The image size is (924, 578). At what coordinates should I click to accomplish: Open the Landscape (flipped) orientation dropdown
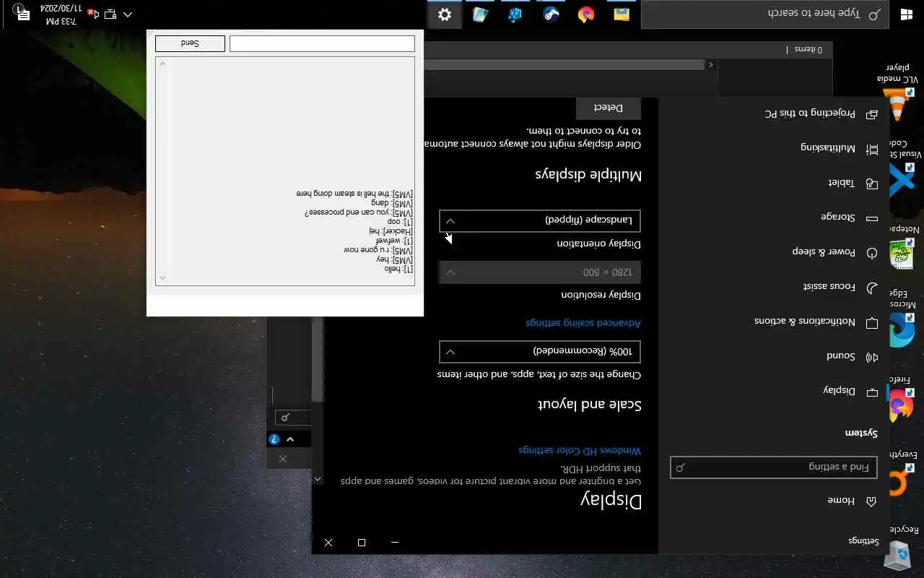[x=539, y=220]
